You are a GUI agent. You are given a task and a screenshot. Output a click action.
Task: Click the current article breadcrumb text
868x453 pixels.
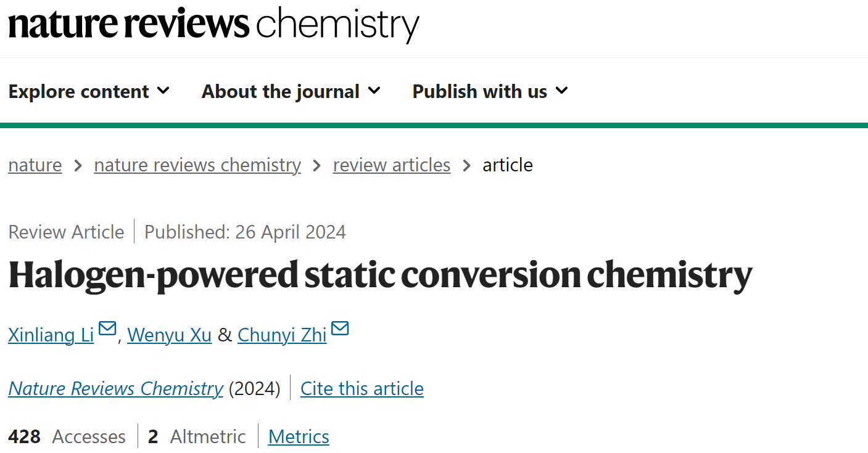tap(508, 165)
